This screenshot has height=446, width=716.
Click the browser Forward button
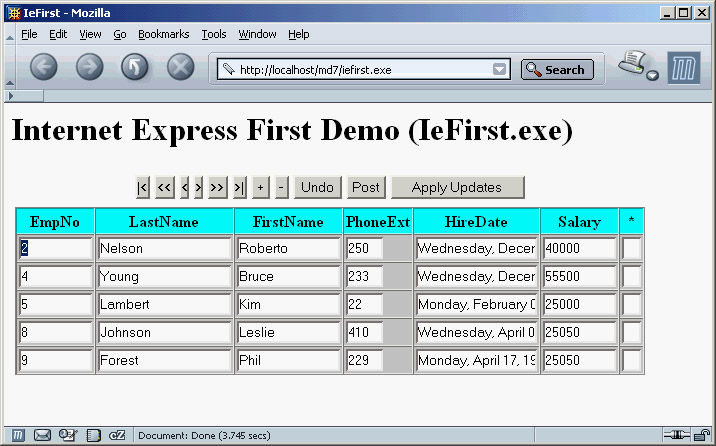coord(89,68)
